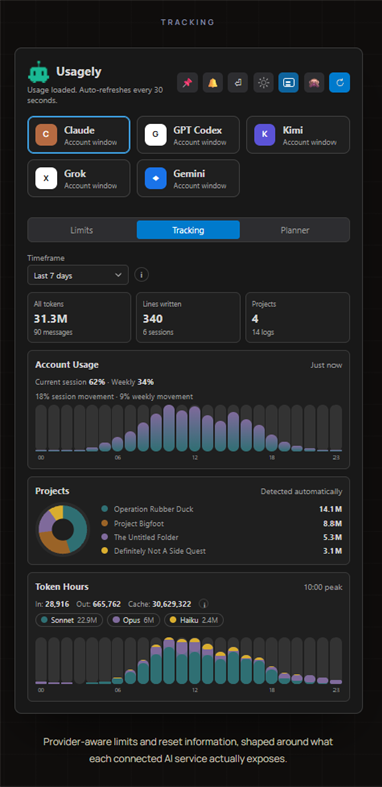
Task: Toggle the Sonnet 22.9M model chip
Action: point(69,620)
